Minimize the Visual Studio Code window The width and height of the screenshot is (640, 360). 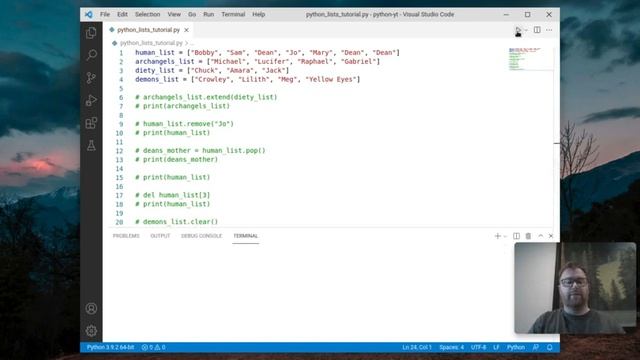click(506, 14)
